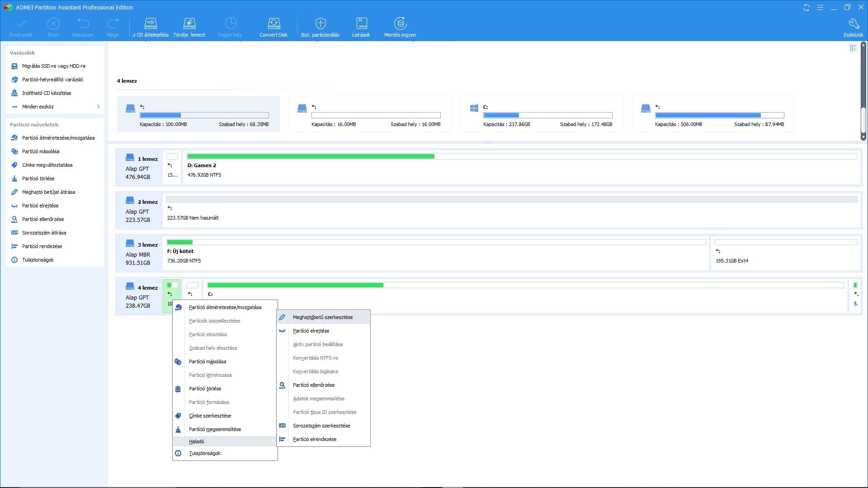Screen dimensions: 868x488
Task: Choose Partíció törlése in context menu
Action: (x=225, y=389)
